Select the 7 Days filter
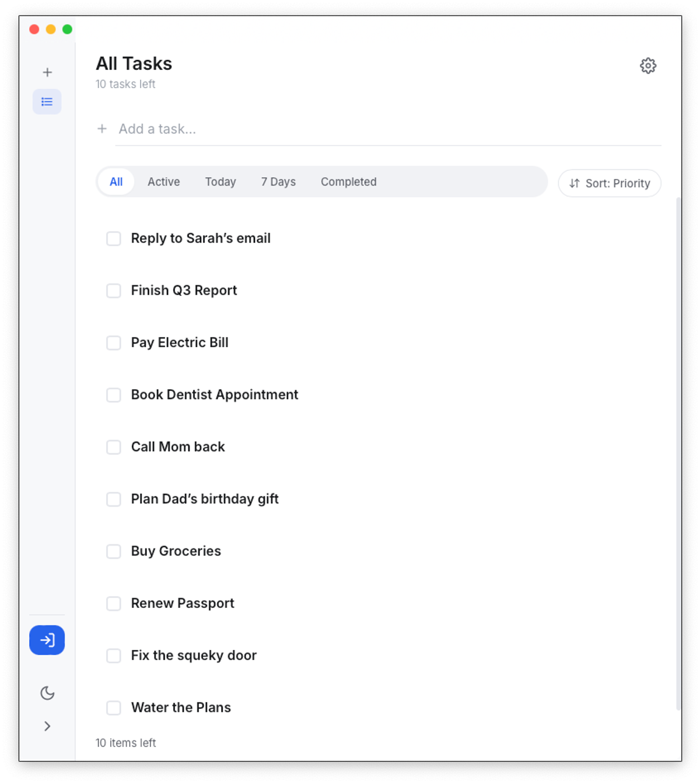Viewport: 700px width, 783px height. pyautogui.click(x=278, y=181)
